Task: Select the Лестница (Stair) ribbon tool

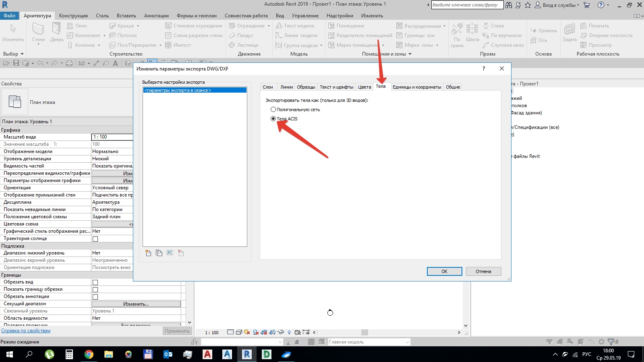Action: [x=243, y=45]
